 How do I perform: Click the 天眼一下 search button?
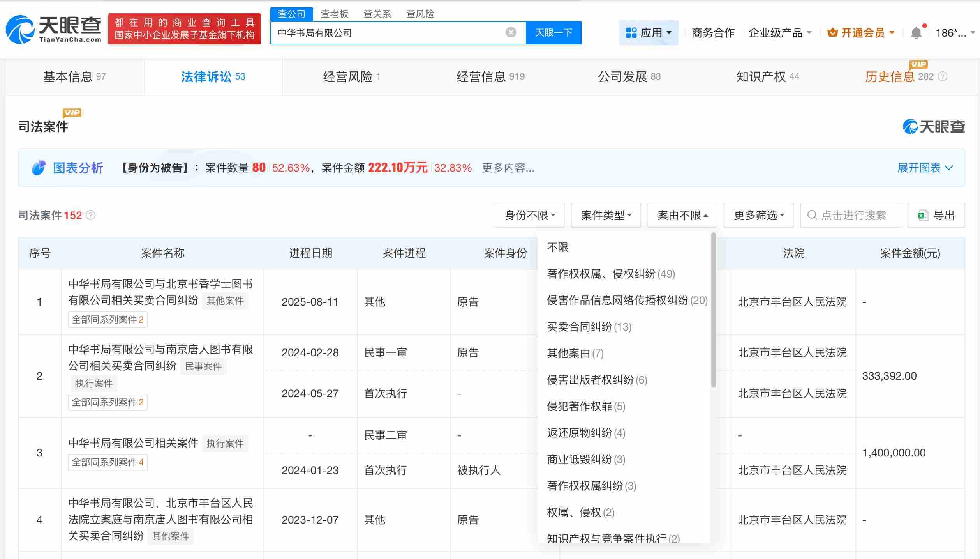pos(553,32)
